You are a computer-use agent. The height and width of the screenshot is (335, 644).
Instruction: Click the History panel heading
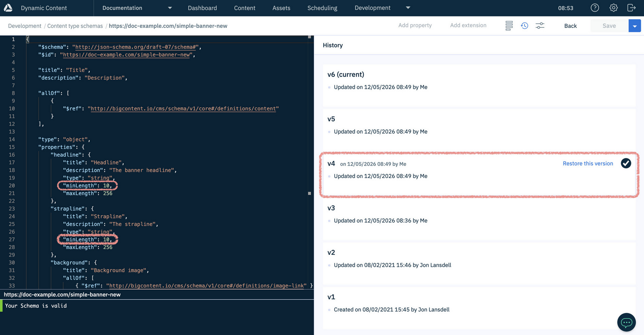tap(333, 45)
